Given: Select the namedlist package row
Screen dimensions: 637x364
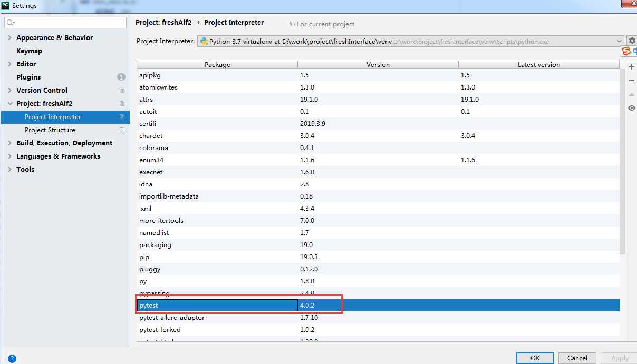Looking at the screenshot, I should point(378,233).
